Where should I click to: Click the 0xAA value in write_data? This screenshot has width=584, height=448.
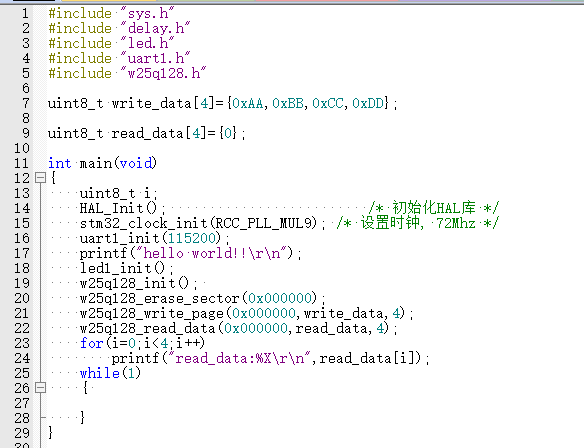pyautogui.click(x=247, y=103)
